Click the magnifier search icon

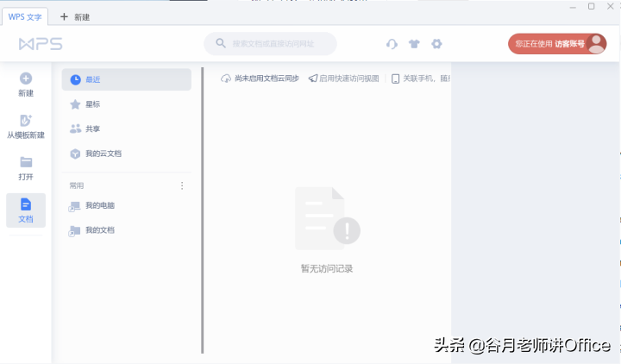tap(221, 43)
